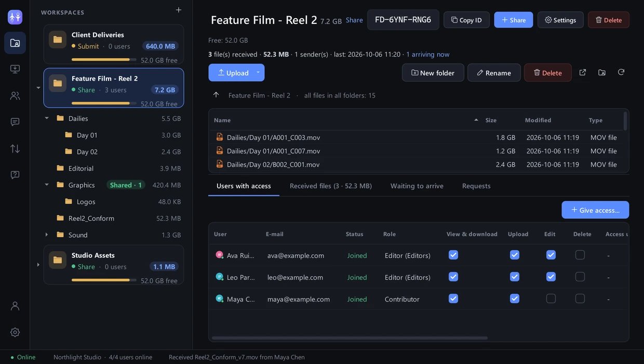Click the Give access button

pos(595,210)
